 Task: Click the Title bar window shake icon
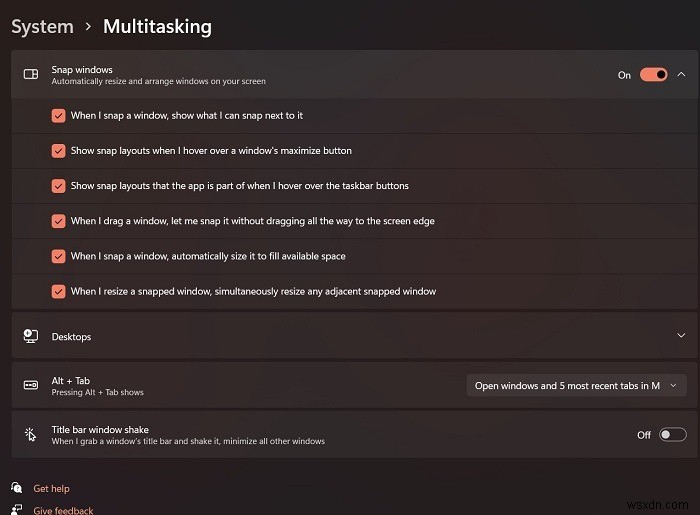[x=31, y=434]
